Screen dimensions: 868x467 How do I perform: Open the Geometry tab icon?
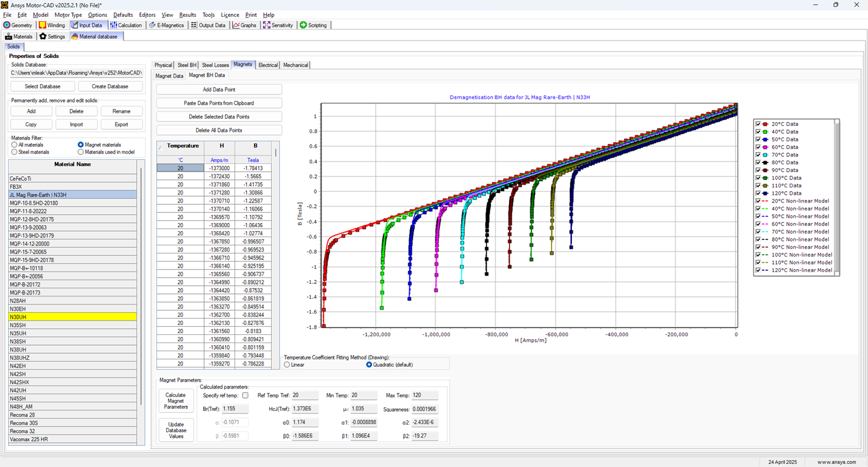pos(7,25)
